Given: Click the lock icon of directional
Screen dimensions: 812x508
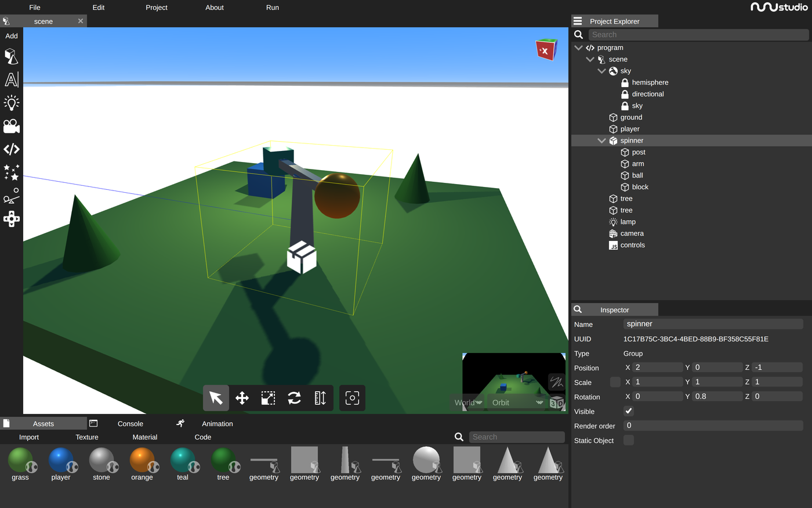Looking at the screenshot, I should coord(625,94).
